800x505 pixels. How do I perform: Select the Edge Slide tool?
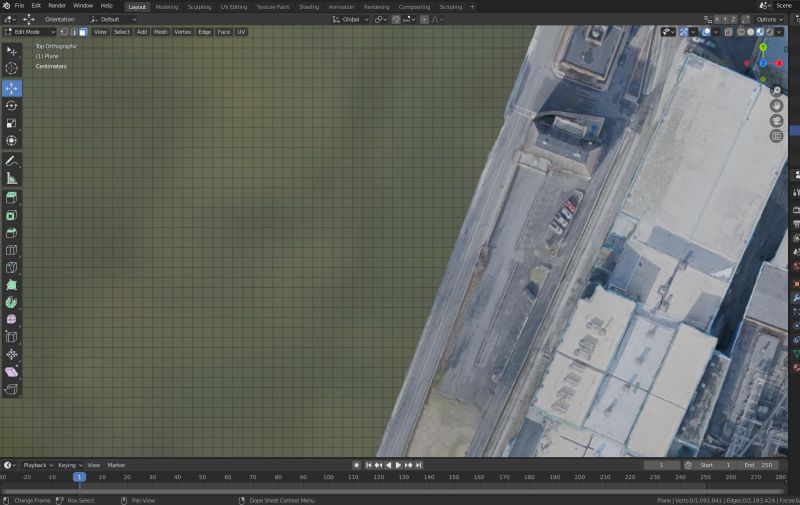point(11,337)
